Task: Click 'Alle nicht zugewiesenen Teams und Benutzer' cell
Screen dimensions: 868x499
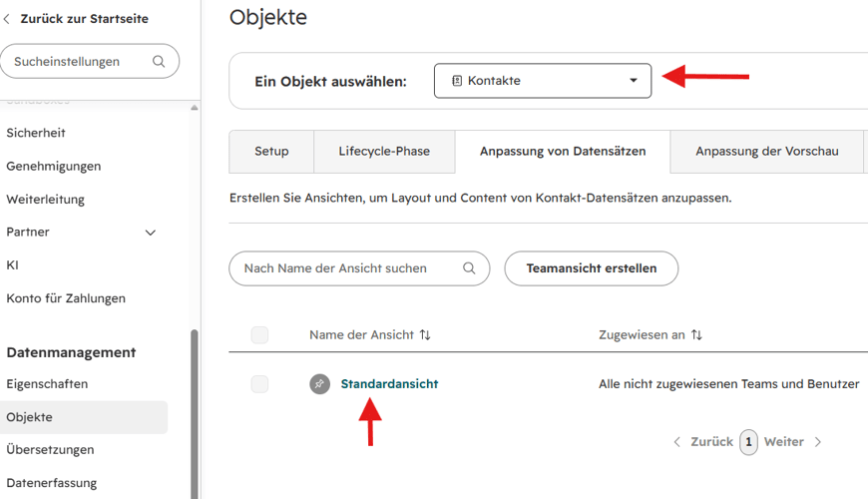Action: point(728,384)
